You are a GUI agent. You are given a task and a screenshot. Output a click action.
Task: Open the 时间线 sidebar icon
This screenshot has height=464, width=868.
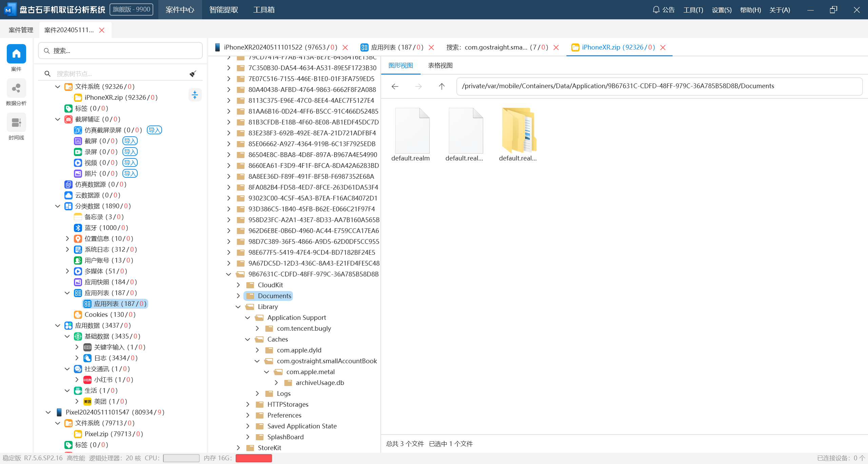pyautogui.click(x=16, y=122)
